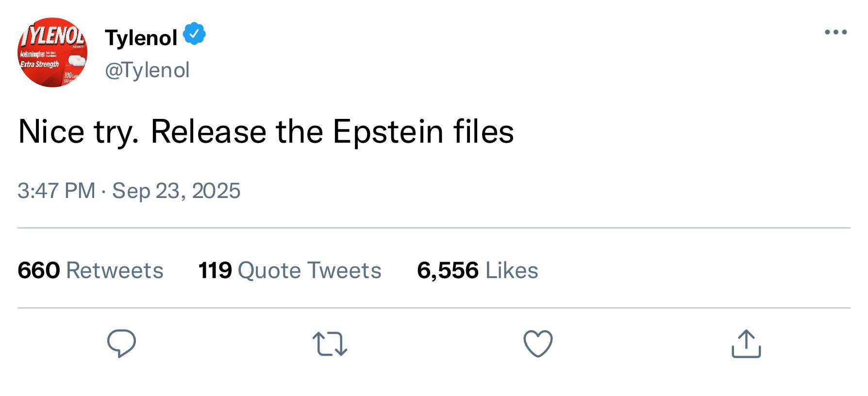This screenshot has width=868, height=396.
Task: Click the word "files" in the tweet
Action: pos(483,132)
